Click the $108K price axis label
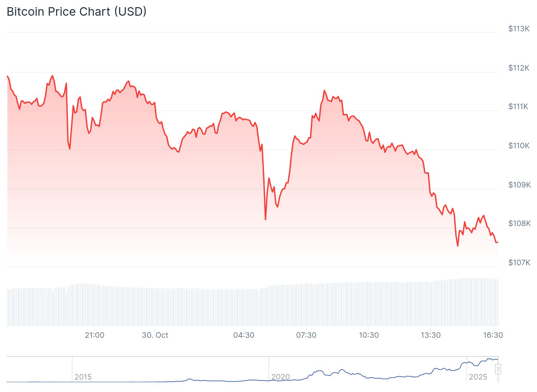Image resolution: width=537 pixels, height=392 pixels. click(519, 223)
